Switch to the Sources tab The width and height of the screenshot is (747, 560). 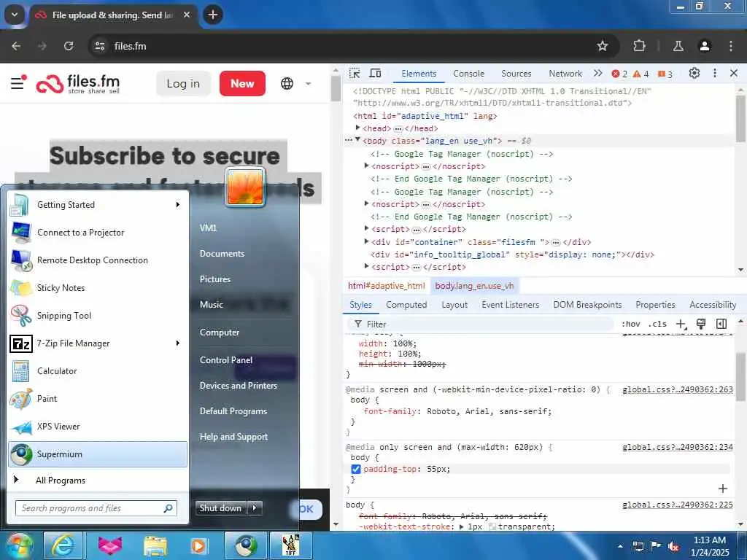click(516, 74)
